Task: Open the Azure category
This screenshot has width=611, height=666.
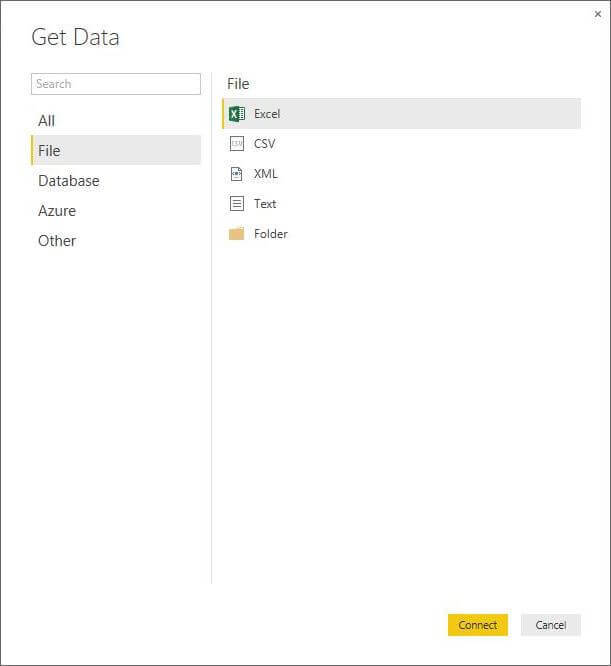Action: click(x=57, y=211)
